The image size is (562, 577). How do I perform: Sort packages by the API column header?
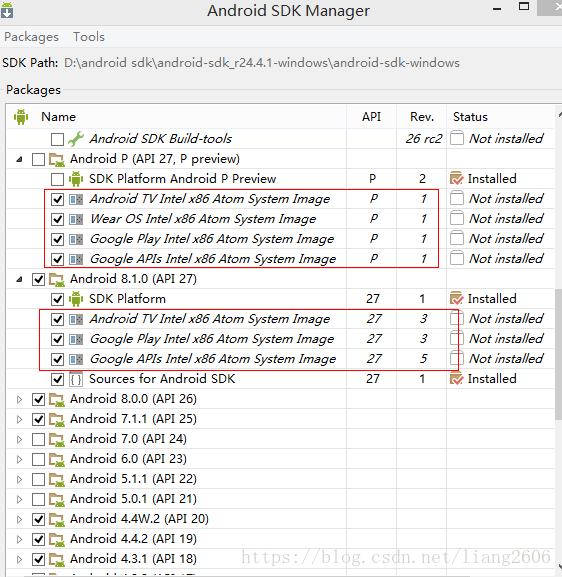(371, 117)
